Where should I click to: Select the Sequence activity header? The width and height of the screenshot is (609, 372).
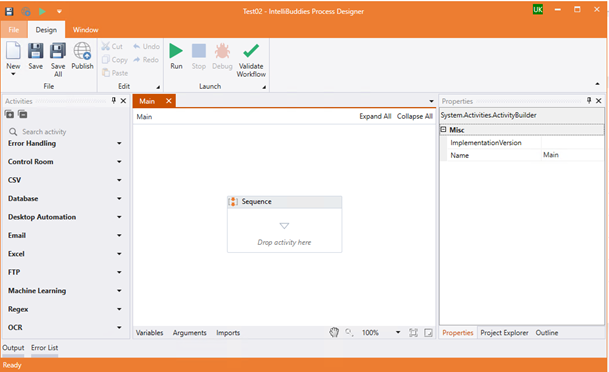point(285,202)
